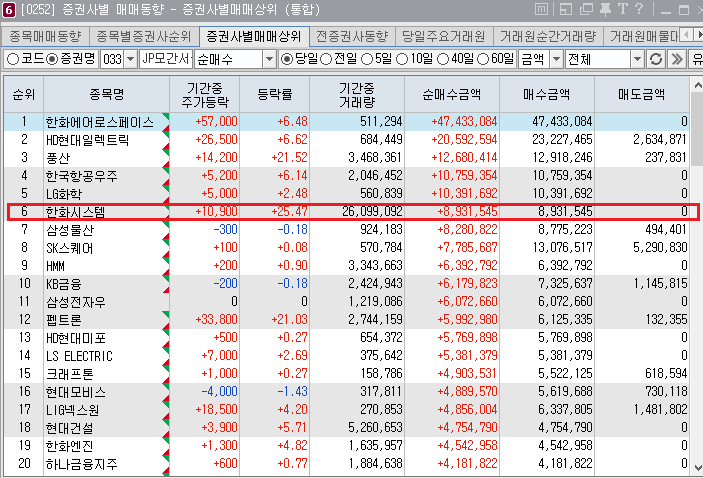
Task: Select the LG화학 row
Action: click(x=347, y=193)
